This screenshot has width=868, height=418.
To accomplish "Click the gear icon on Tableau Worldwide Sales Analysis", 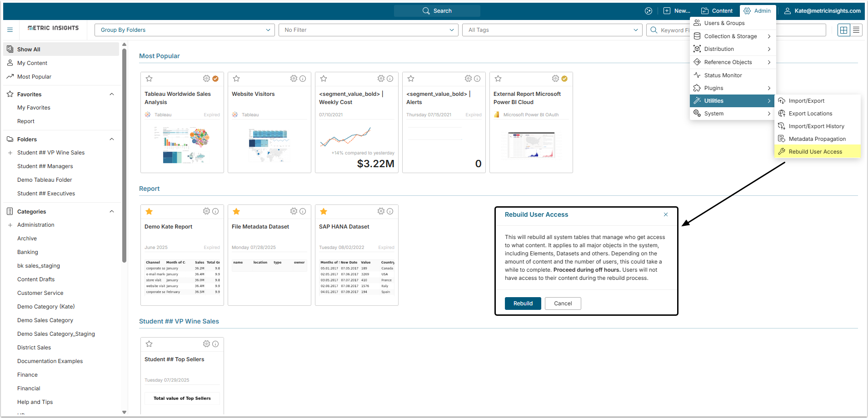I will click(206, 79).
